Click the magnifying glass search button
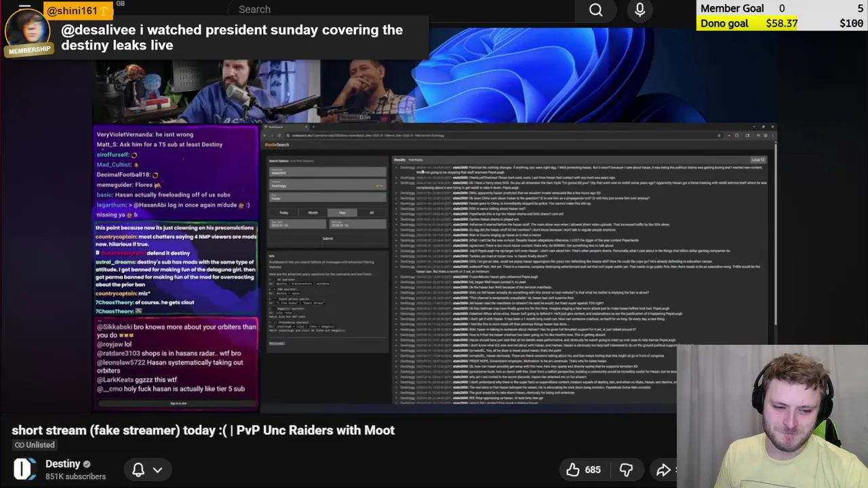 tap(595, 9)
